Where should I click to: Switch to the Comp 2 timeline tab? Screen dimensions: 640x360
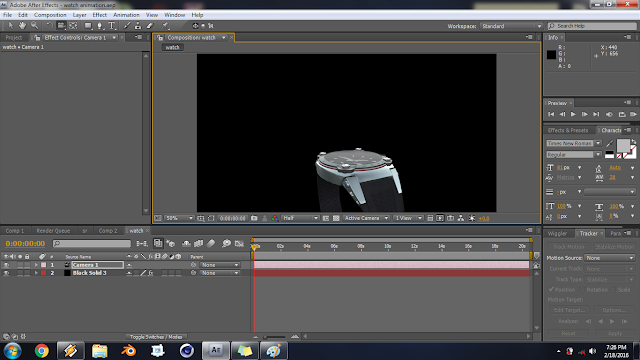108,231
